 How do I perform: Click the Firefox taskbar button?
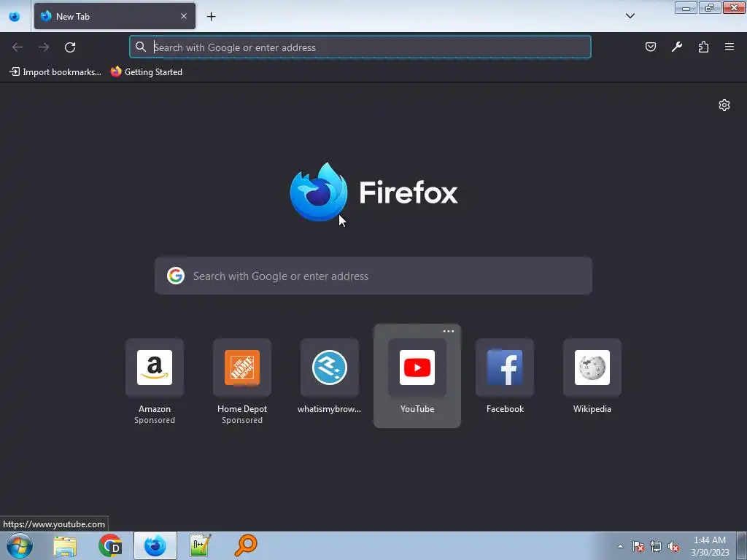(155, 545)
